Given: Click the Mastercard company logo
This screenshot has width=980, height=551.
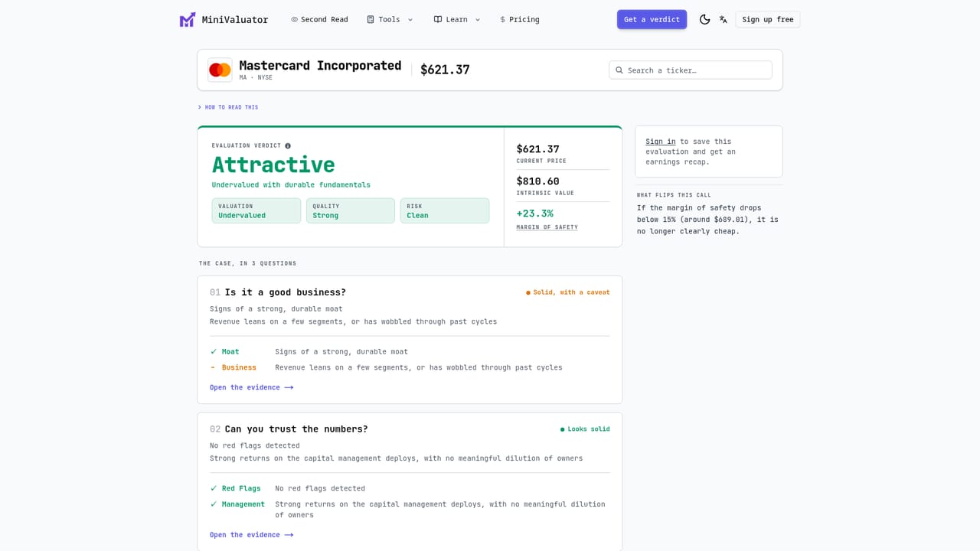Looking at the screenshot, I should [x=220, y=70].
